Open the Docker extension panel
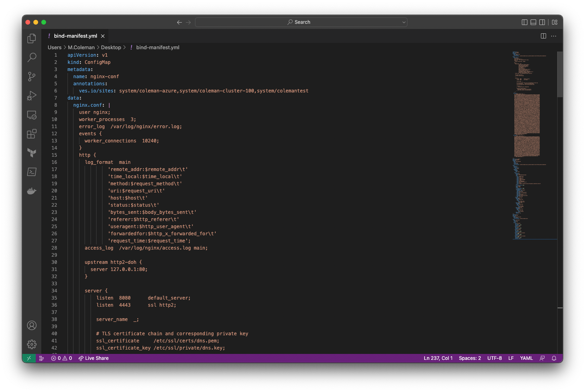Image resolution: width=585 pixels, height=392 pixels. (32, 191)
